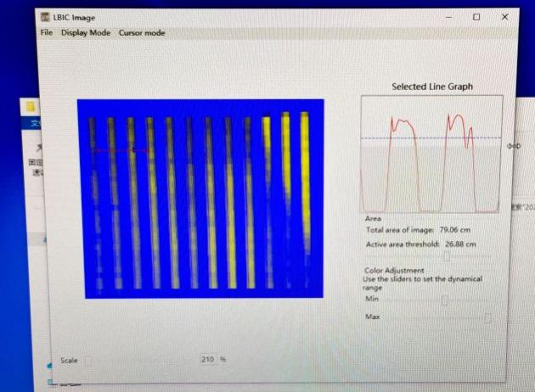Close the LBIC Image window

click(504, 17)
